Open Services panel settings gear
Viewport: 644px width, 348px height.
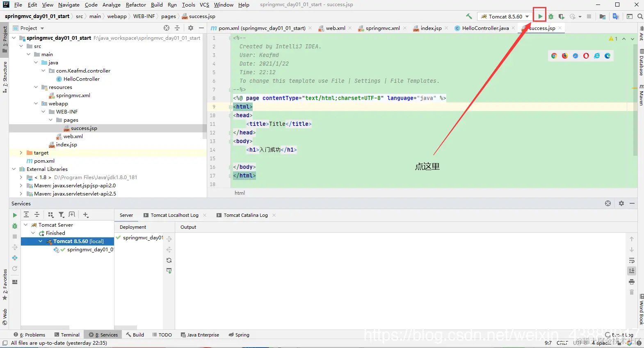621,203
